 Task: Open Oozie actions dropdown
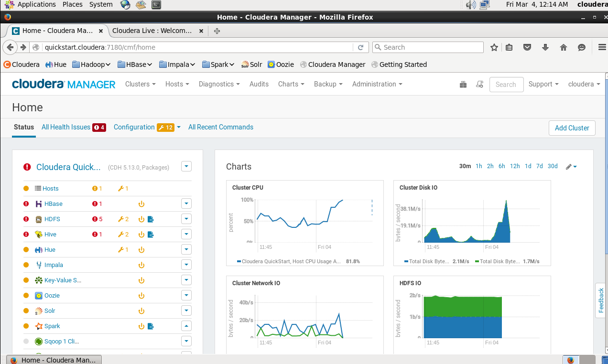click(x=186, y=296)
